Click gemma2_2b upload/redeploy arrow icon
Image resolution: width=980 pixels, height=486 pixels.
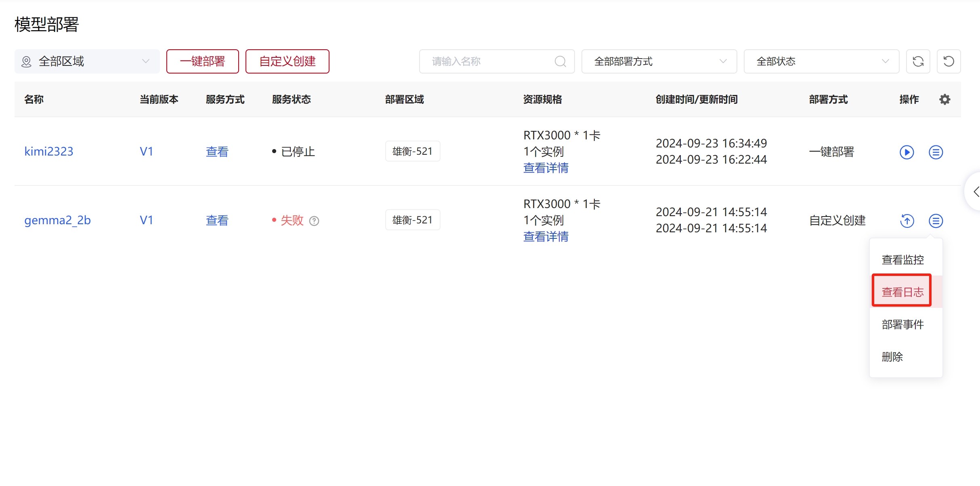click(907, 221)
